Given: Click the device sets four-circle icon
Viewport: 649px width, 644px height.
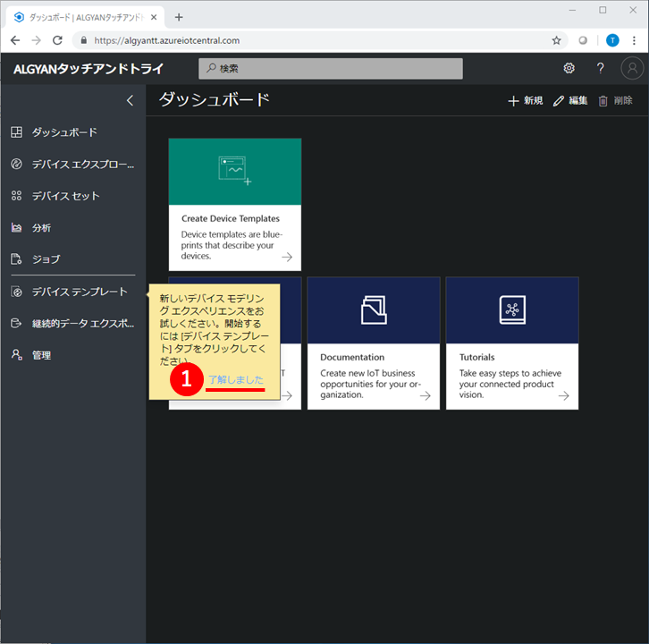Looking at the screenshot, I should coord(17,196).
